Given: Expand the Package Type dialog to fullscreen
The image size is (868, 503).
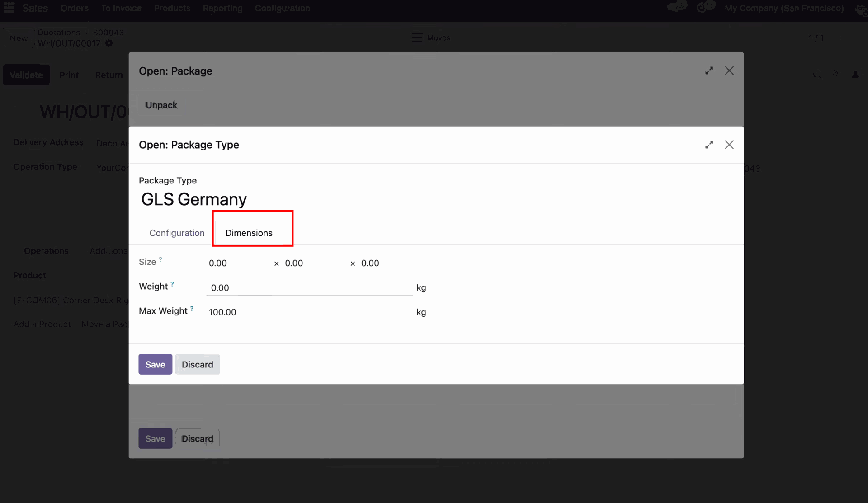Looking at the screenshot, I should [x=709, y=145].
